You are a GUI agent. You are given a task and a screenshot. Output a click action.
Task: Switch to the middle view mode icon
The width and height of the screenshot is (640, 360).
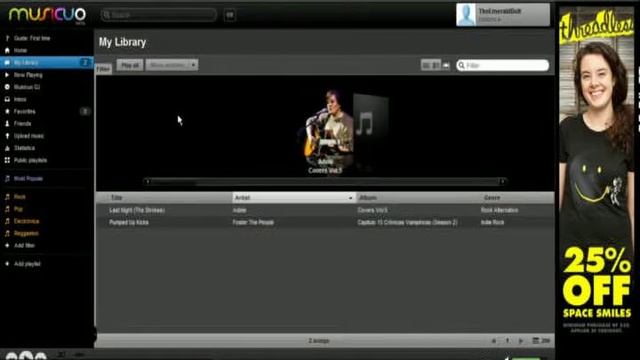pos(436,65)
